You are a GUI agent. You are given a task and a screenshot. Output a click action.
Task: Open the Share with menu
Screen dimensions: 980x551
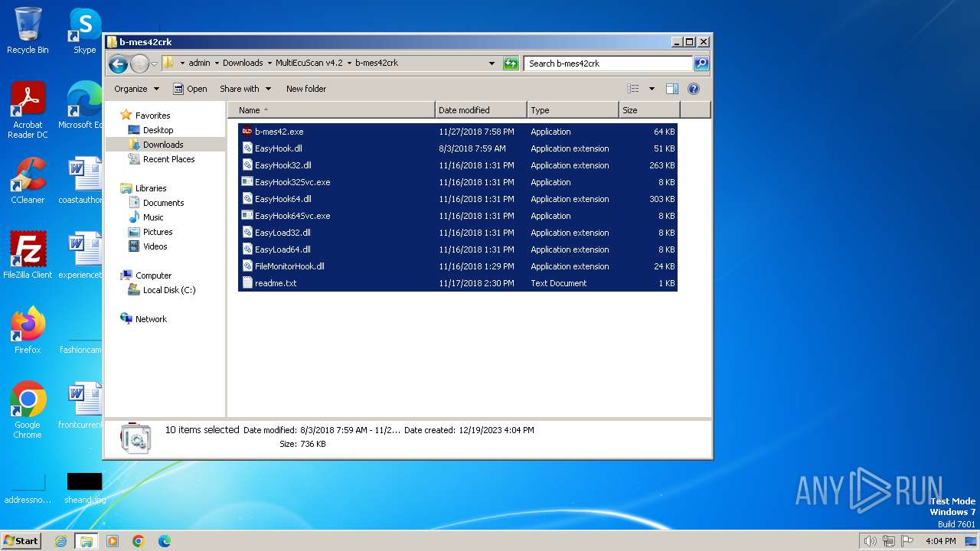tap(245, 89)
